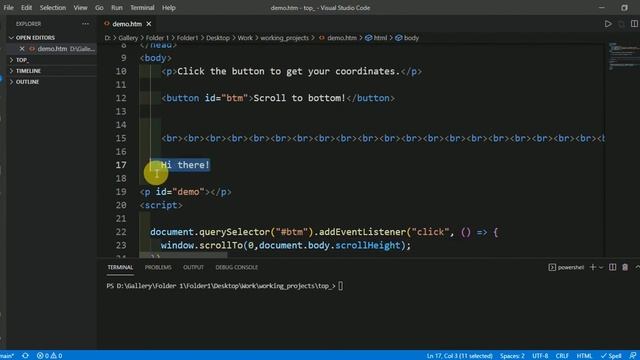This screenshot has height=360, width=640.
Task: Synchronize changes via status bar sync icon
Action: coord(25,356)
